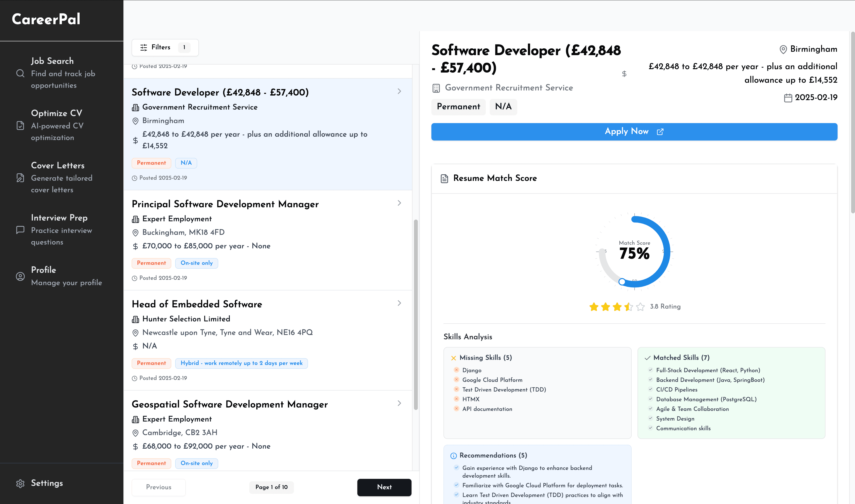
Task: Click the filter sliders icon in Filters button
Action: (143, 48)
